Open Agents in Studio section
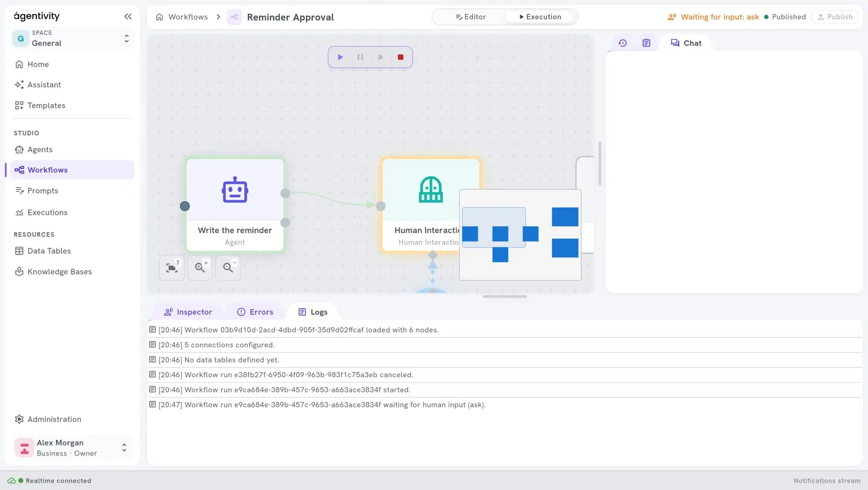The width and height of the screenshot is (868, 490). click(72, 150)
